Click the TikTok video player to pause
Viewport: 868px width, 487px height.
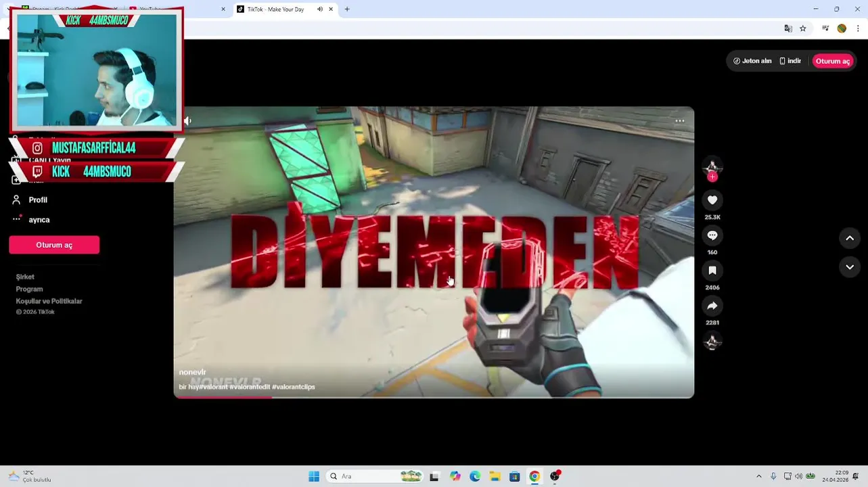(x=434, y=252)
